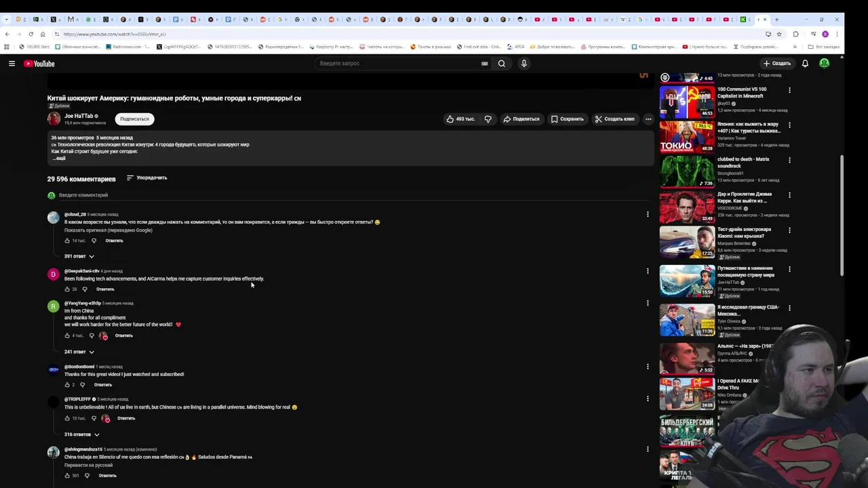Screen dimensions: 868x488
Task: Focus the Введите комментарий field
Action: click(353, 195)
